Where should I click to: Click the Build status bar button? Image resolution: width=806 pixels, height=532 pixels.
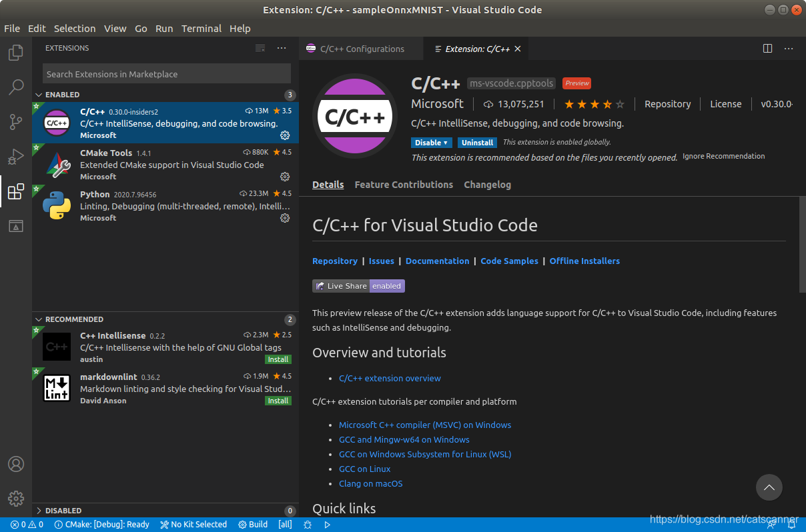click(x=253, y=525)
